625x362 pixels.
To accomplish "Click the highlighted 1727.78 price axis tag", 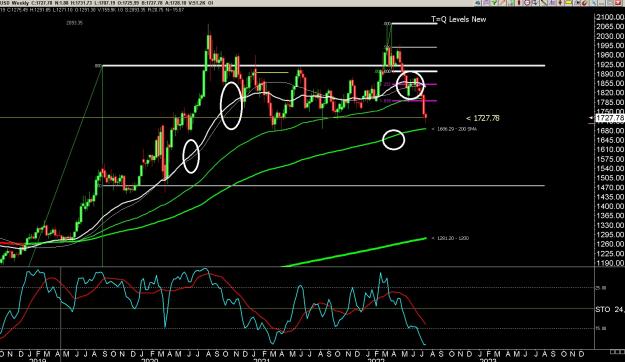I will coord(609,118).
